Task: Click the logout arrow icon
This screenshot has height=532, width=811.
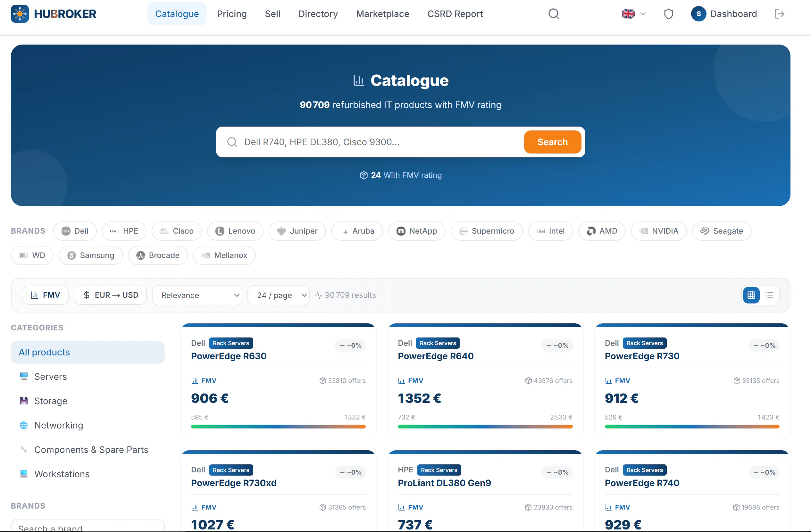Action: point(779,14)
